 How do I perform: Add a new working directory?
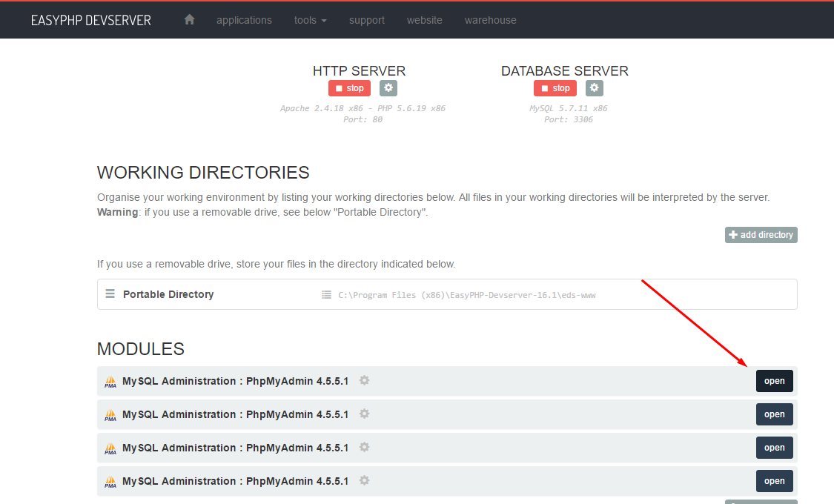click(x=761, y=235)
